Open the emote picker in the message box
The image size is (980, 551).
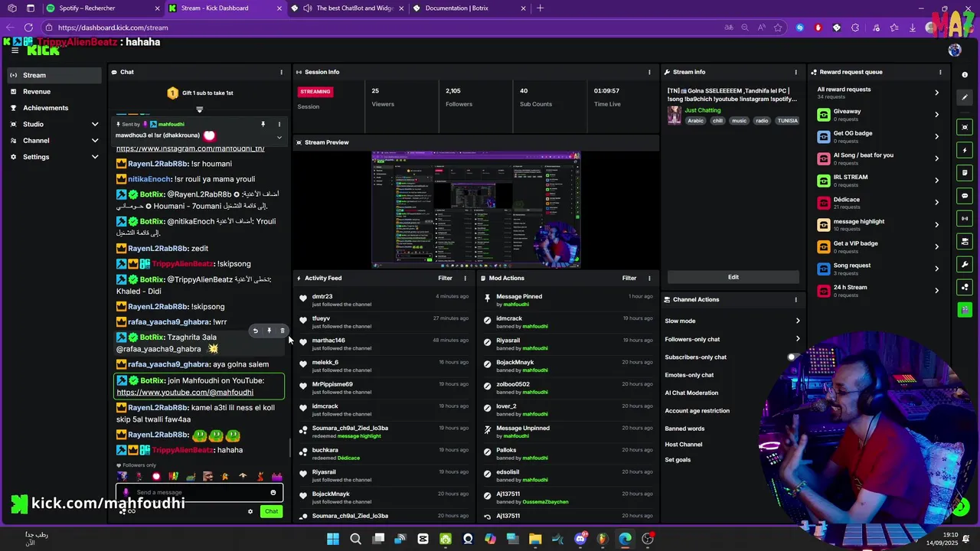[273, 492]
